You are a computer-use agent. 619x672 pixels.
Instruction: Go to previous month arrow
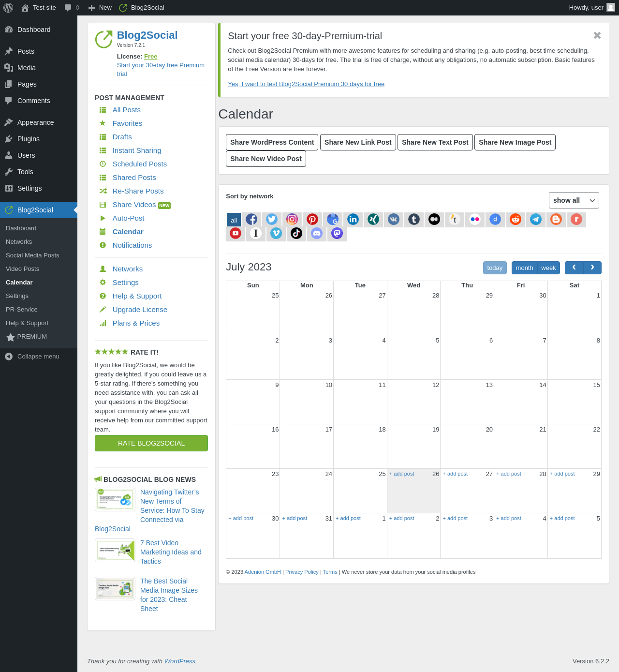574,268
